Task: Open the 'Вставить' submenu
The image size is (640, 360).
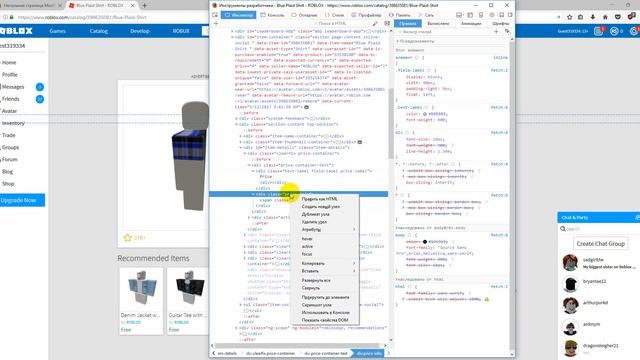Action: pyautogui.click(x=324, y=271)
